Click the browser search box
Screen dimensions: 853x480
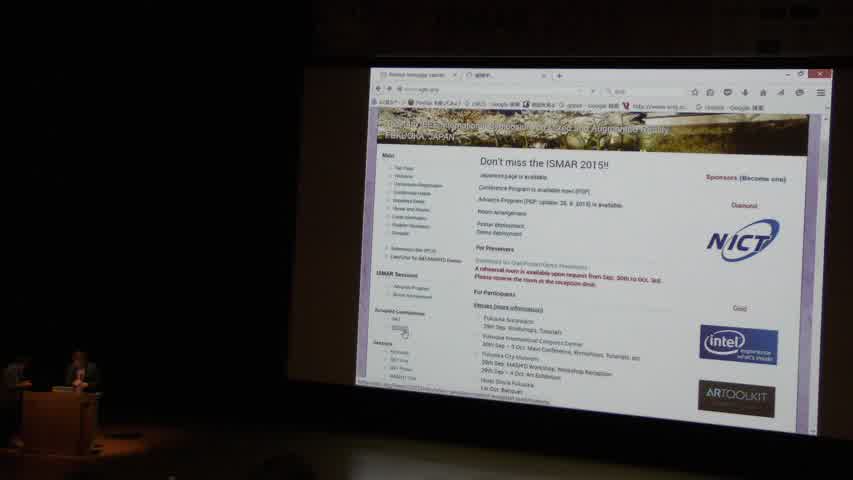coord(643,91)
